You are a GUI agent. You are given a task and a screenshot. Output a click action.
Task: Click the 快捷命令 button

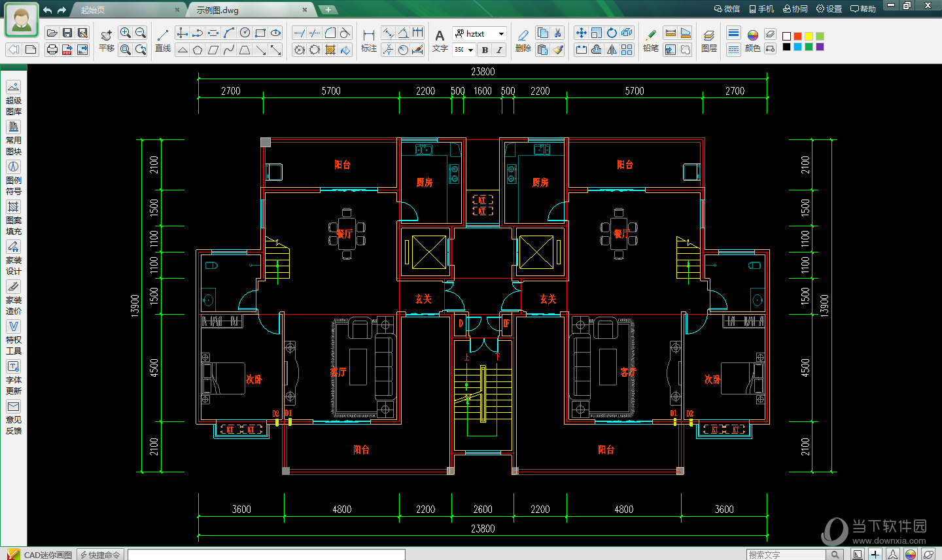[101, 555]
